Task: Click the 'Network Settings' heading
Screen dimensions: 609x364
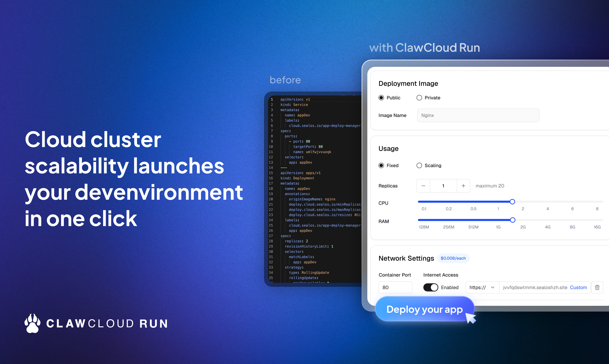Action: tap(406, 258)
